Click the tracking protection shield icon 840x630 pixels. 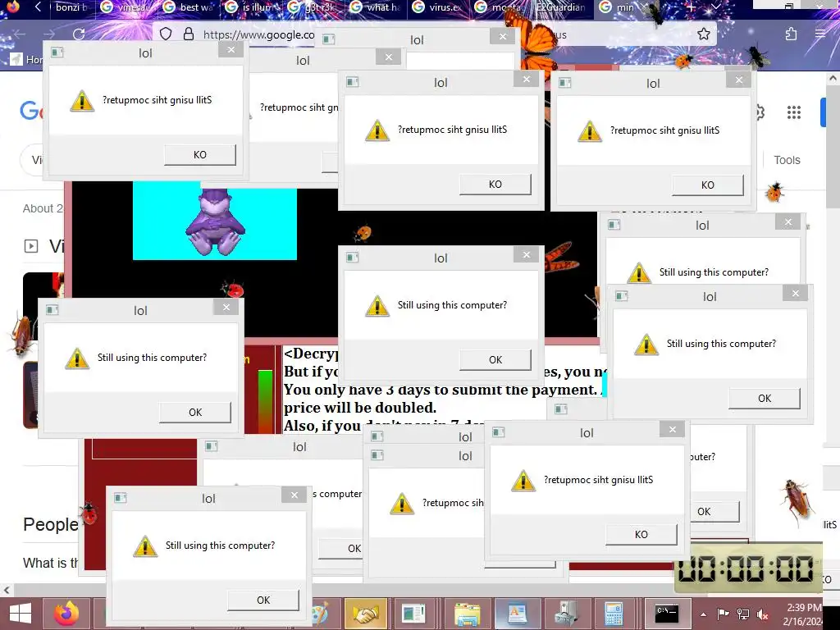coord(166,34)
